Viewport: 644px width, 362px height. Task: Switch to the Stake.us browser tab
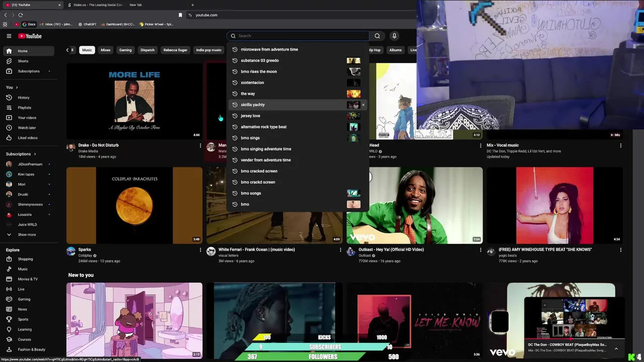tap(95, 5)
